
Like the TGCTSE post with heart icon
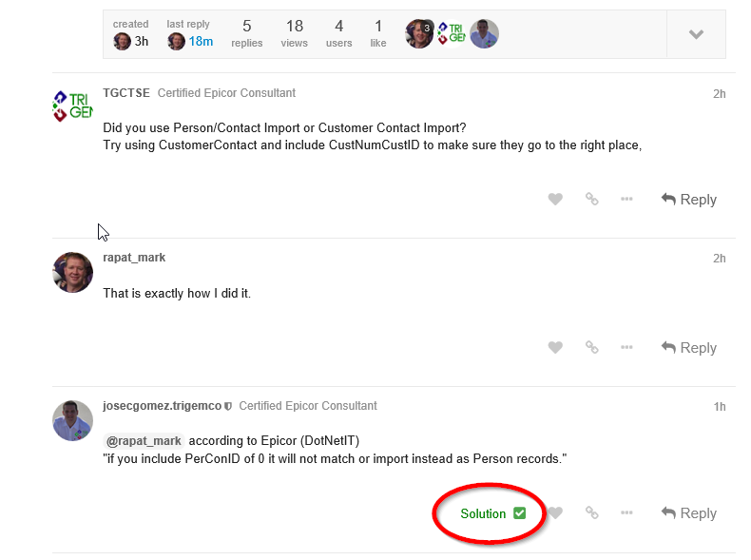point(555,199)
